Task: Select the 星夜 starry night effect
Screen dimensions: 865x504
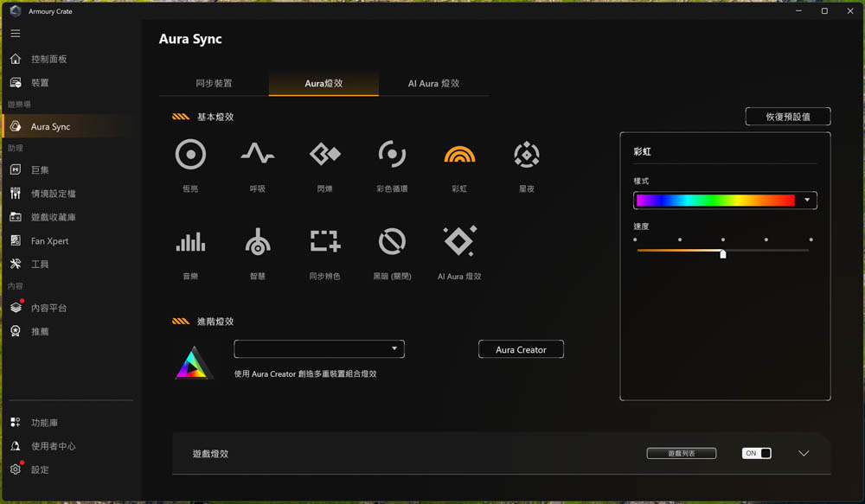Action: pyautogui.click(x=526, y=156)
